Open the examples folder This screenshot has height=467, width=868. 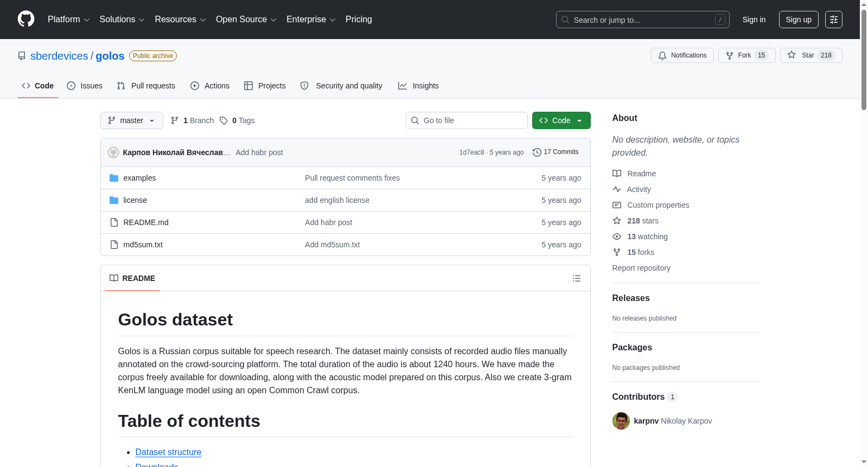pyautogui.click(x=139, y=178)
